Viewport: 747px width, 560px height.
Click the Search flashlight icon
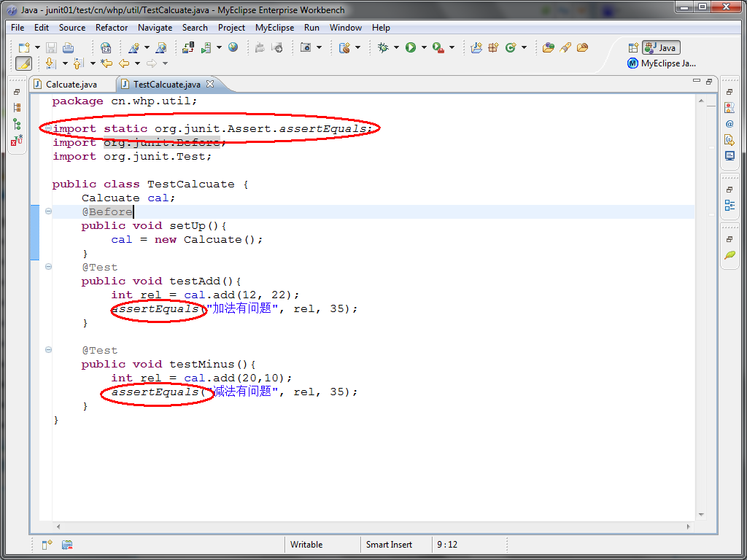(565, 47)
